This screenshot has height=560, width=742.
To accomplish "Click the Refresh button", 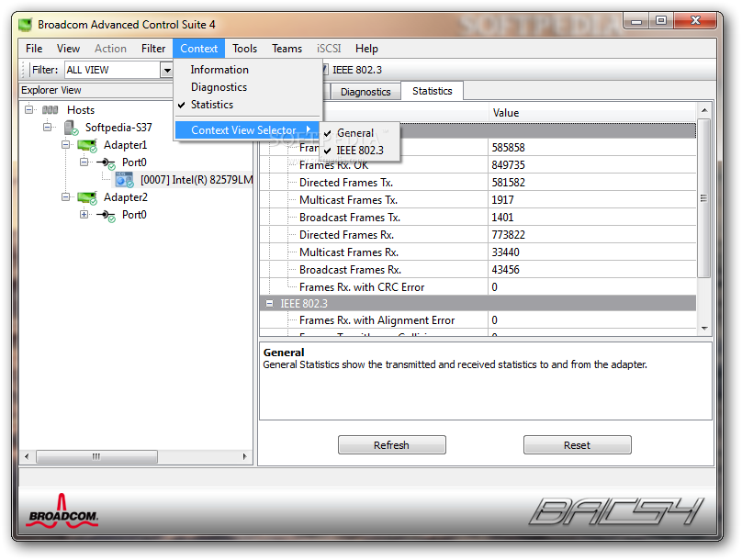I will 392,445.
